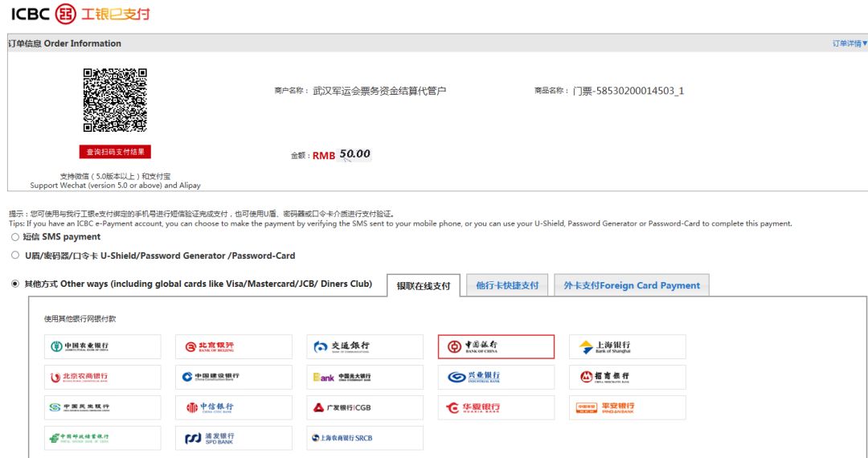Click red 查询扫码支付结果 button
The width and height of the screenshot is (868, 458).
(x=115, y=152)
